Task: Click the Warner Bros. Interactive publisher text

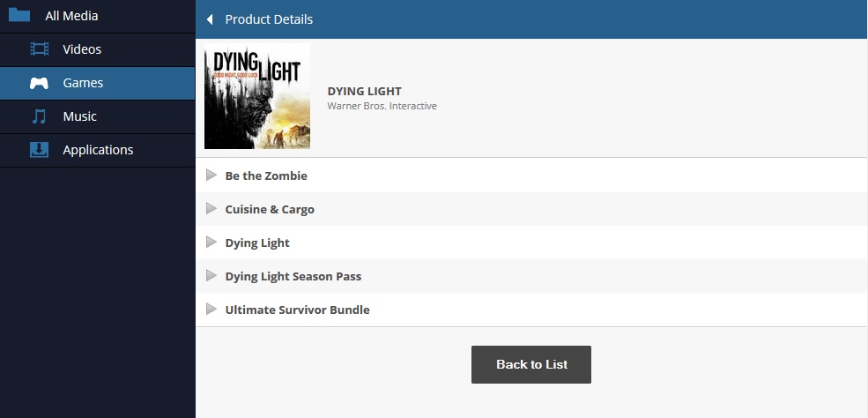Action: 382,107
